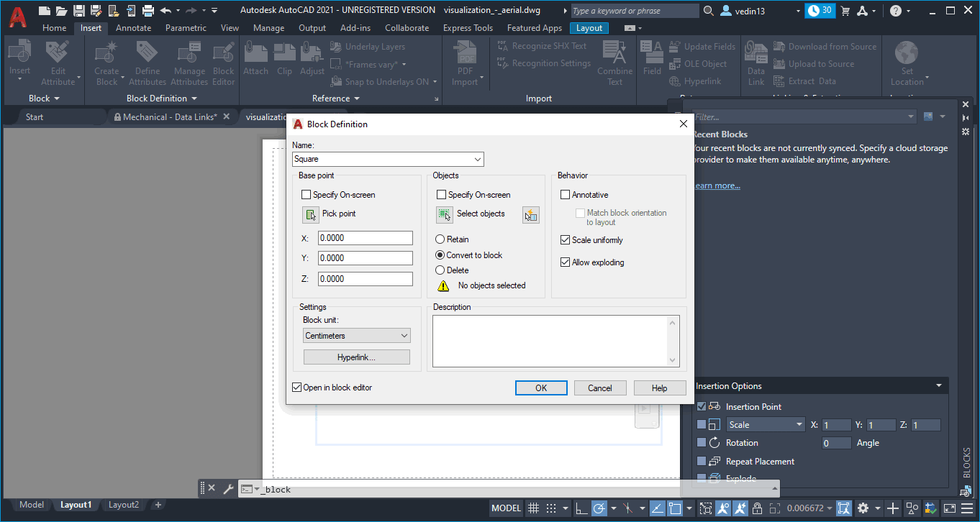The height and width of the screenshot is (522, 980).
Task: Enable the Annotative checkbox
Action: pyautogui.click(x=565, y=195)
